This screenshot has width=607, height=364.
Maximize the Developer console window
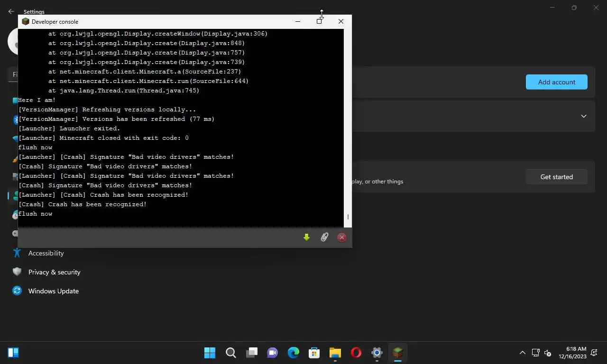coord(319,21)
